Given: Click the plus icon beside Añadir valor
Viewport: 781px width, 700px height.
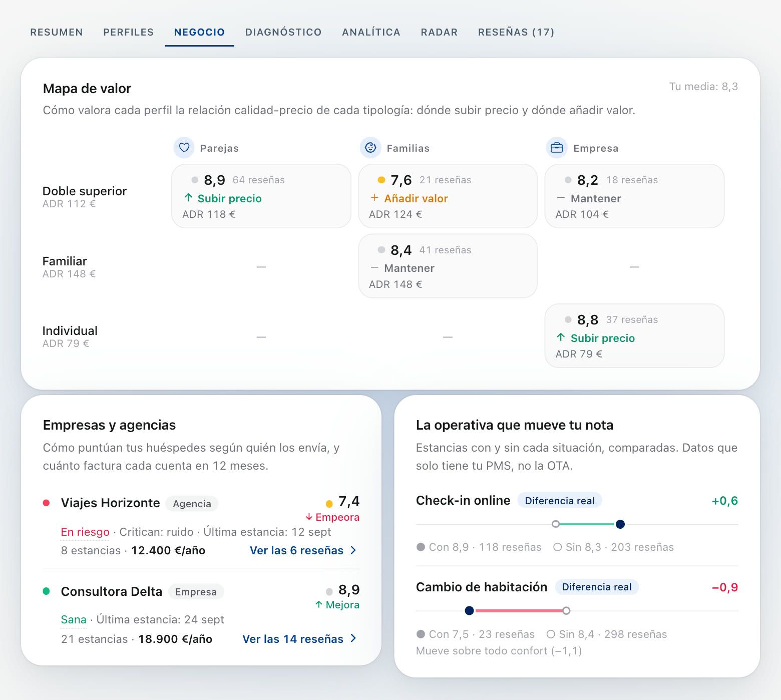Looking at the screenshot, I should point(374,198).
